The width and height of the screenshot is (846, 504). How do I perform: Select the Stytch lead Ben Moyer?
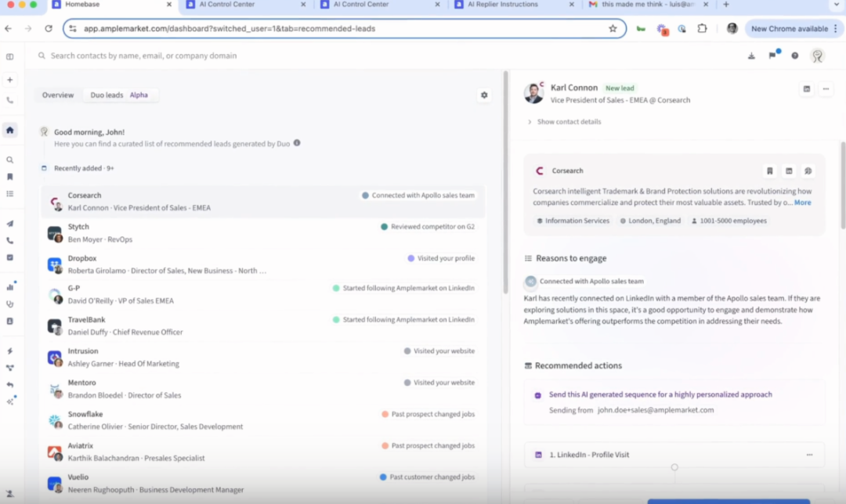click(262, 233)
